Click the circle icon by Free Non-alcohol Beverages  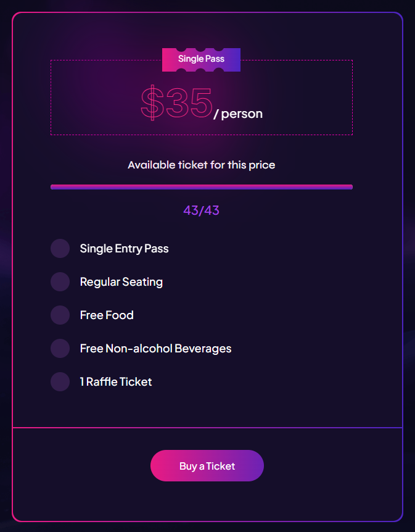click(60, 349)
